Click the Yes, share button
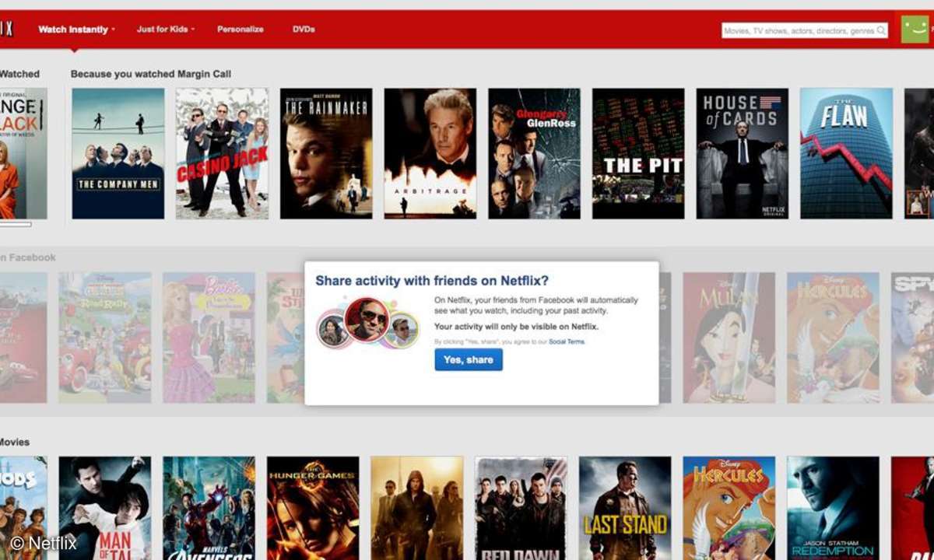This screenshot has height=560, width=934. point(469,359)
